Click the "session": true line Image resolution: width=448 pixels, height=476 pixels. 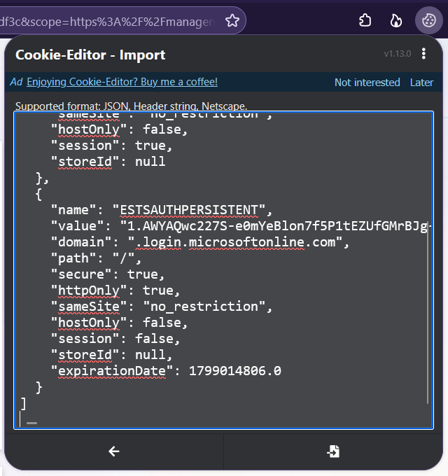[x=111, y=146]
